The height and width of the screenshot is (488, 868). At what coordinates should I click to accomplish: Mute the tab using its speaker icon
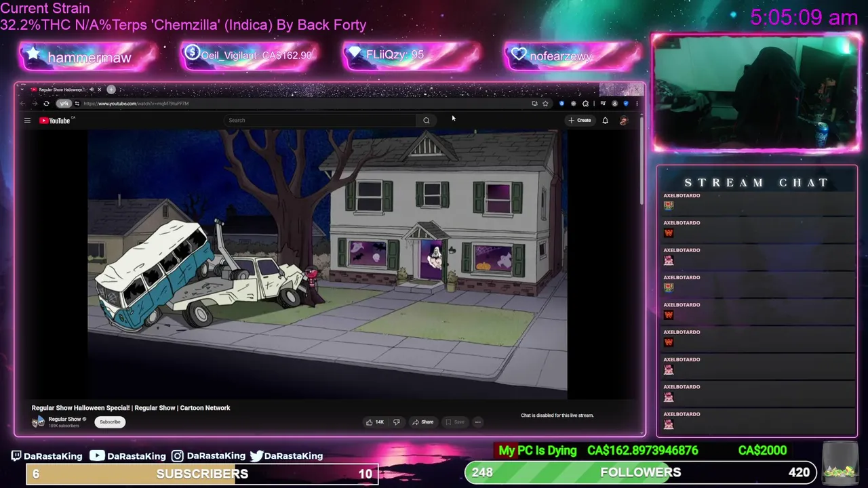92,89
